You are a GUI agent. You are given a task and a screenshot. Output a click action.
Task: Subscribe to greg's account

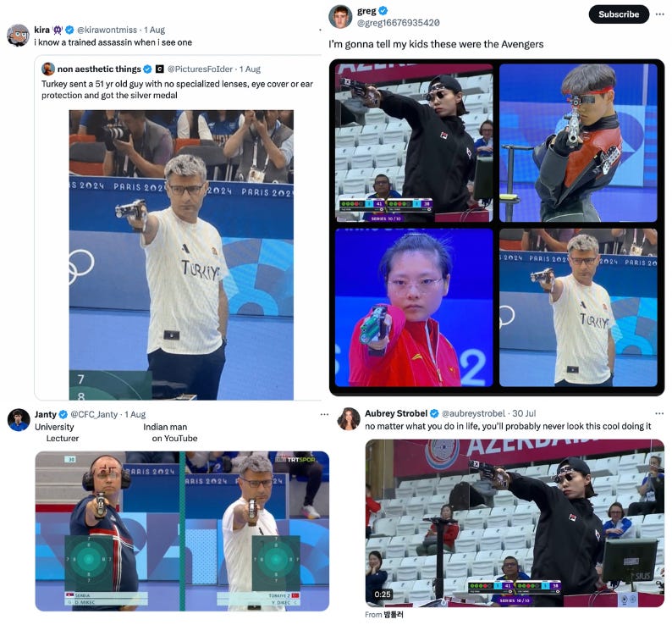(x=619, y=14)
